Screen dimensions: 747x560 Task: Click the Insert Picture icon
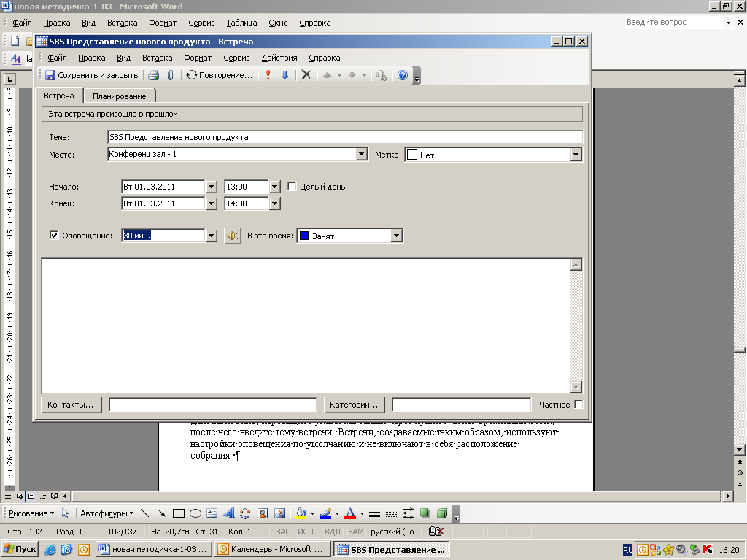(279, 513)
